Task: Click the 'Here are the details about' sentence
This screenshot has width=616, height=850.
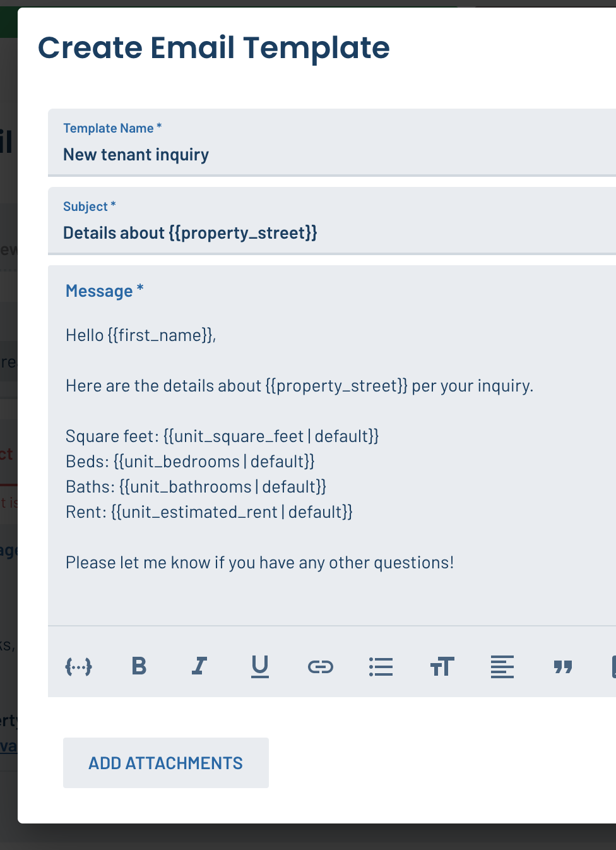Action: [300, 386]
